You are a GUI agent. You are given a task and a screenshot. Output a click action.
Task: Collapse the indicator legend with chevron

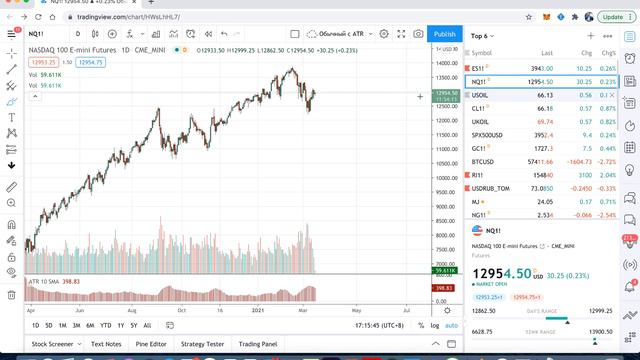(35, 96)
